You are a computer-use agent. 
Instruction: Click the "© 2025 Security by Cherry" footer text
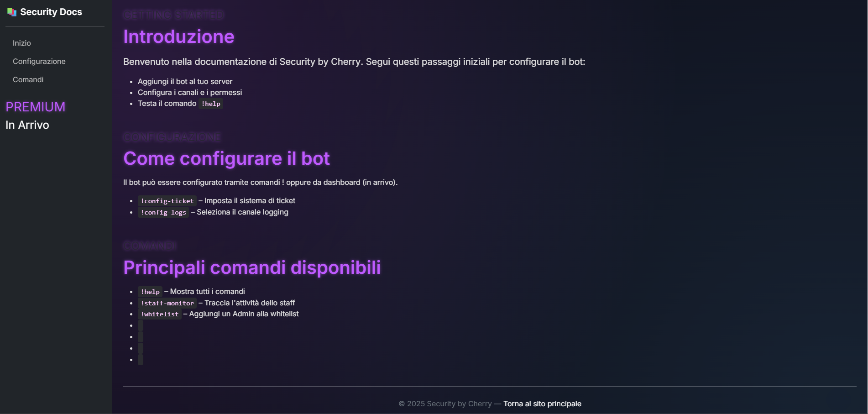[x=445, y=404]
